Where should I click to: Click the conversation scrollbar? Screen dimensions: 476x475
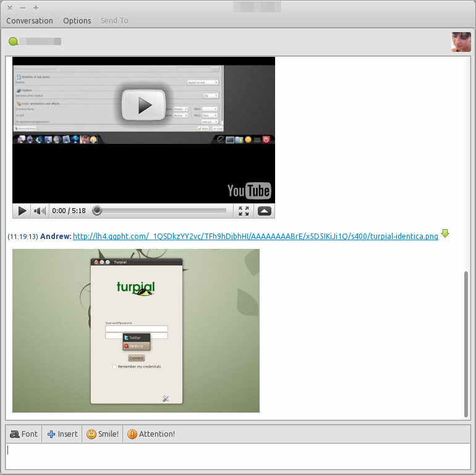(x=465, y=344)
